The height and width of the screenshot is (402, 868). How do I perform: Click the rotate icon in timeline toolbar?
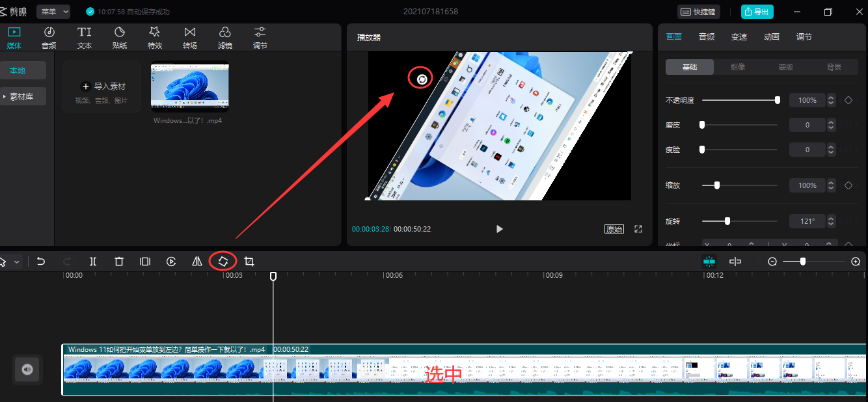point(223,261)
